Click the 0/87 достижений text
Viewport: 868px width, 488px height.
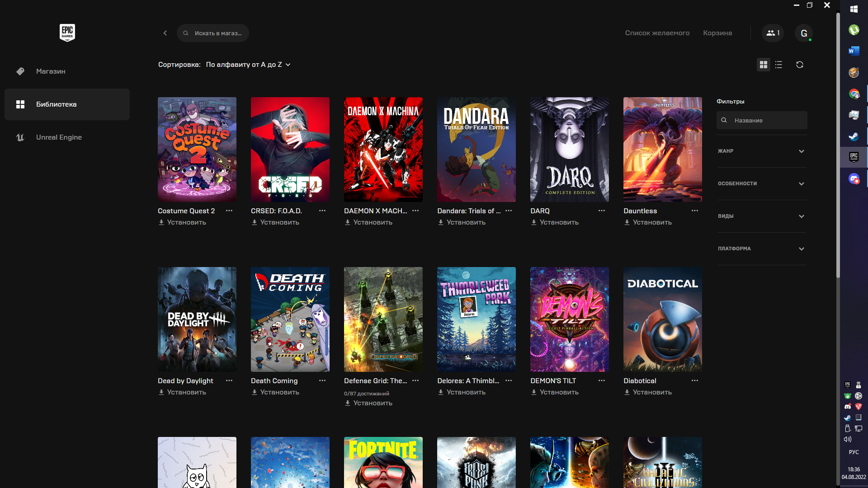(x=367, y=394)
